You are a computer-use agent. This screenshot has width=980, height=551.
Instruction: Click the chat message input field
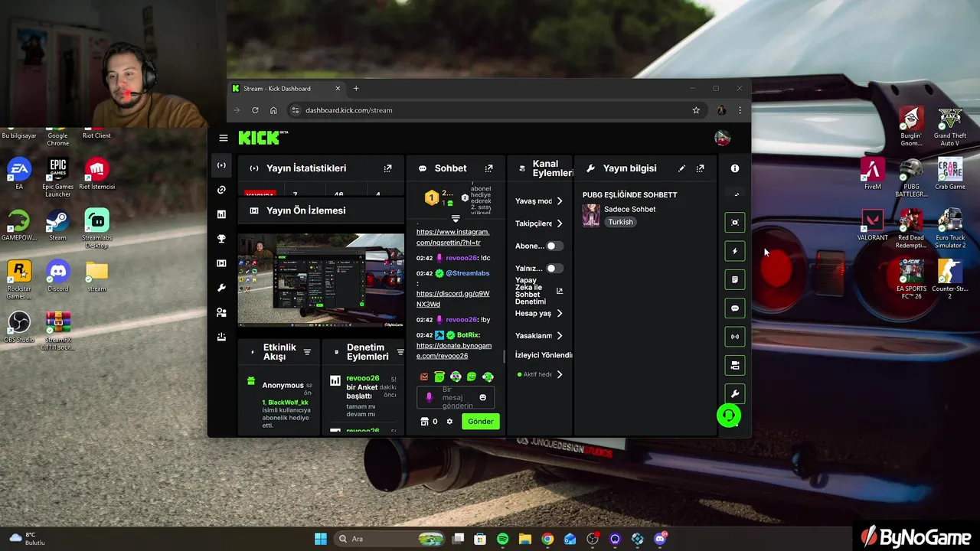(x=456, y=398)
